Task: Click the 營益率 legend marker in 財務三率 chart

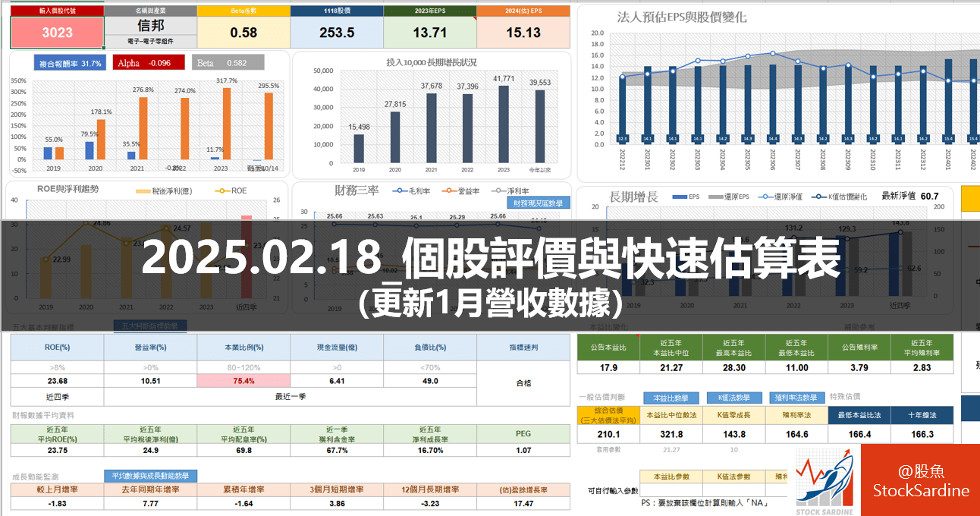Action: (449, 190)
